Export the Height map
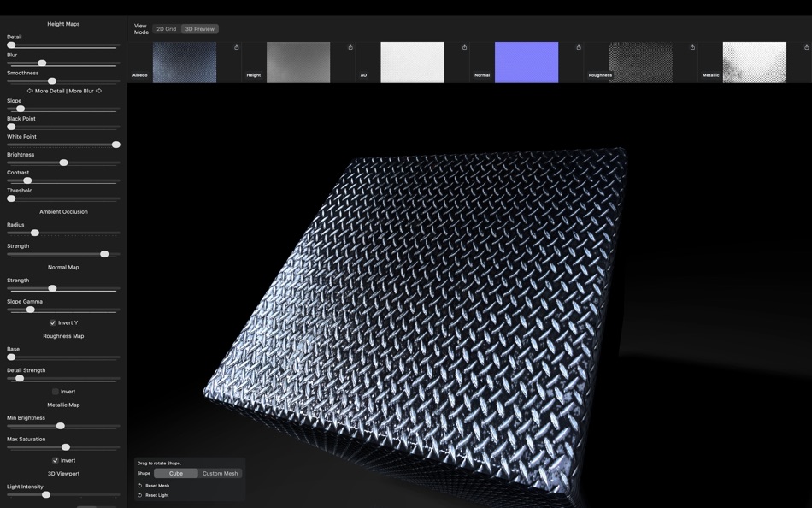The image size is (812, 508). (x=350, y=48)
